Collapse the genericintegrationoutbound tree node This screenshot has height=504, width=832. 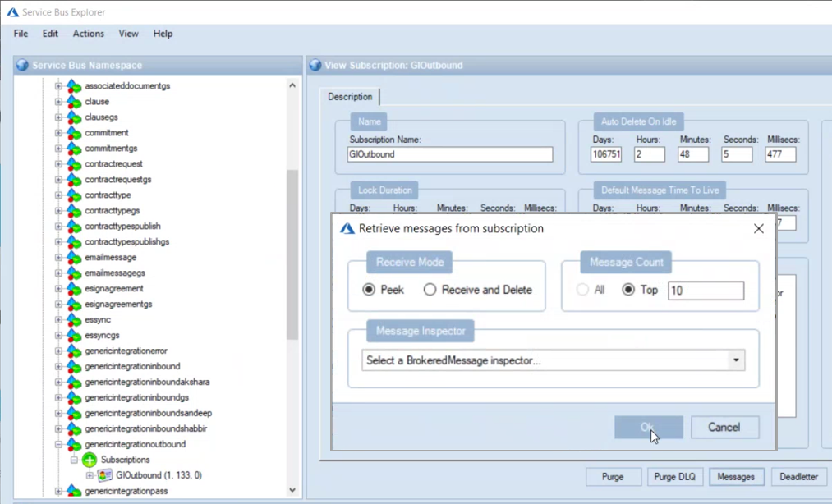pos(58,444)
